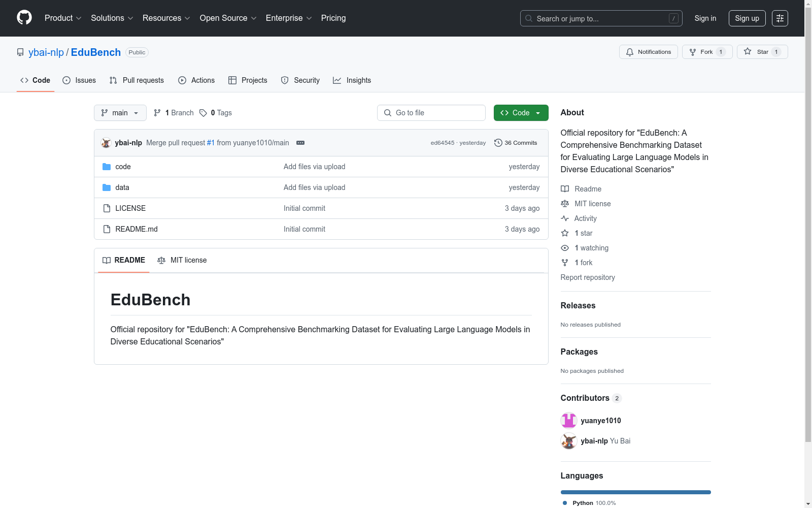Open the main branch selector
The image size is (812, 508).
(120, 113)
